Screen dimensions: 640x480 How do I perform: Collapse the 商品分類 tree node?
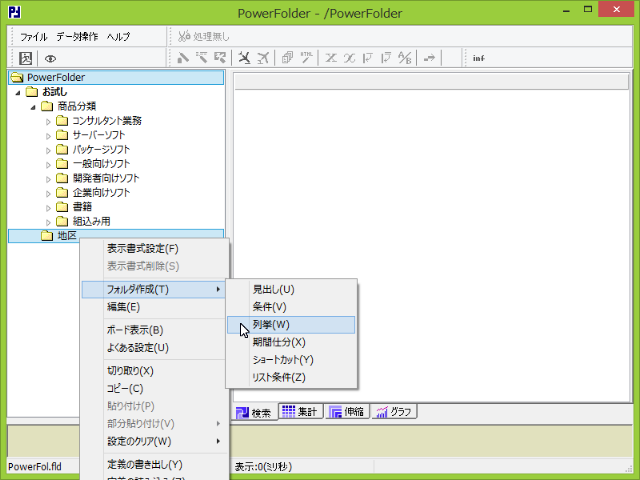point(33,107)
